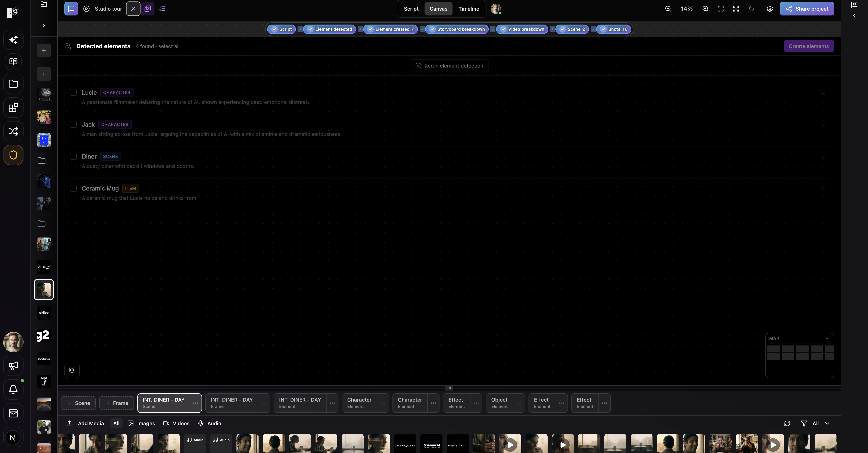Click the fit-to-screen frame icon
The width and height of the screenshot is (868, 453).
point(721,9)
